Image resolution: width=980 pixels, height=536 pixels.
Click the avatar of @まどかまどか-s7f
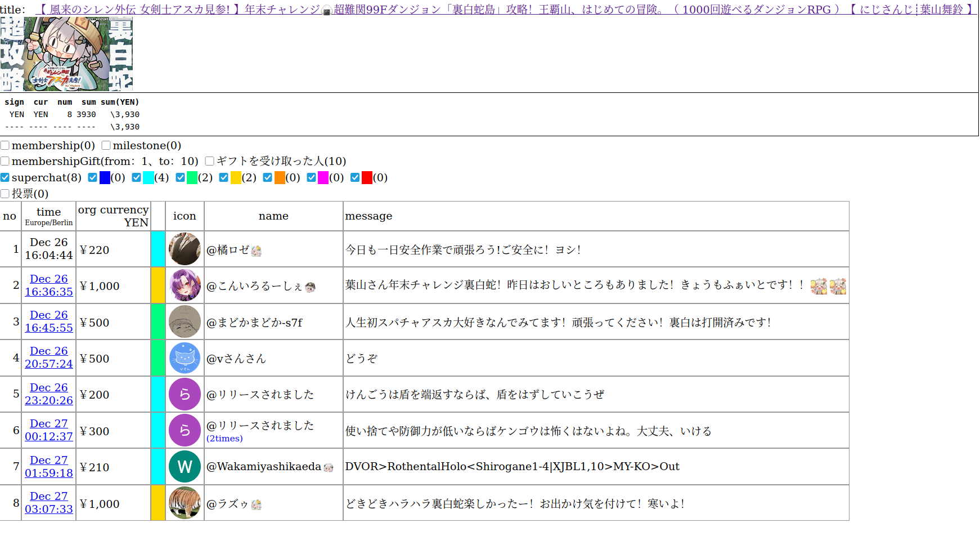(x=185, y=321)
